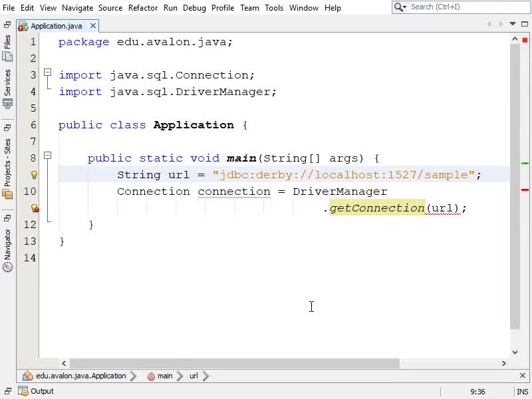Restore minimized group above Projects - Sites
The image size is (532, 399).
(7, 128)
